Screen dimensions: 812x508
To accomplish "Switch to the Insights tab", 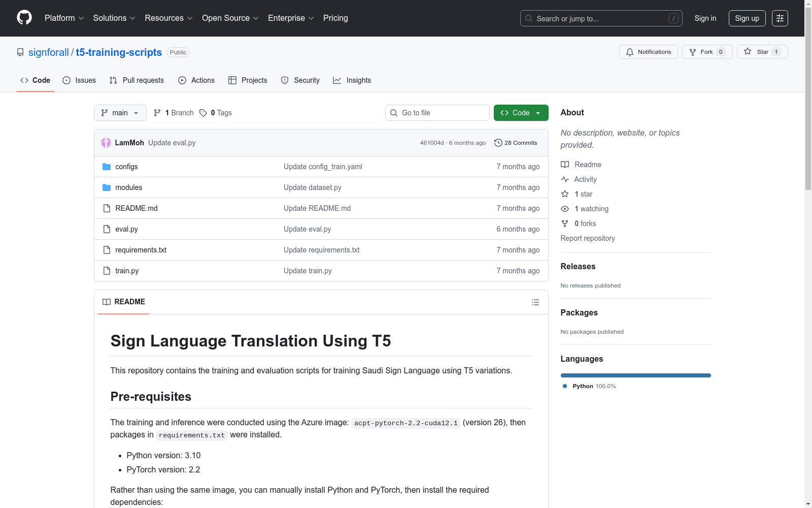I will tap(352, 80).
